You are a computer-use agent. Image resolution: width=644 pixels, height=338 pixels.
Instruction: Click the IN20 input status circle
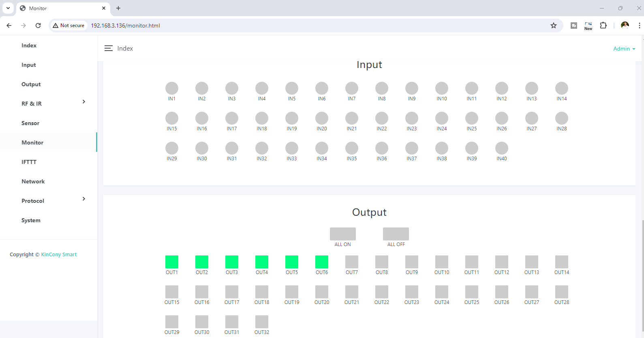(322, 118)
